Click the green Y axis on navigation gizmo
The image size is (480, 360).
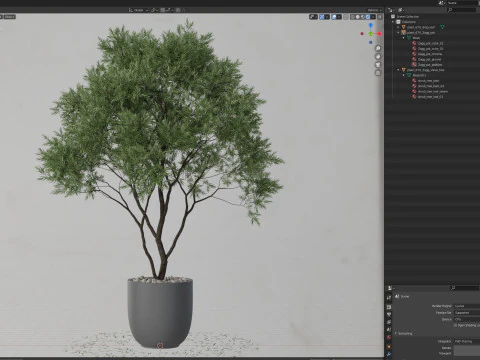click(371, 34)
